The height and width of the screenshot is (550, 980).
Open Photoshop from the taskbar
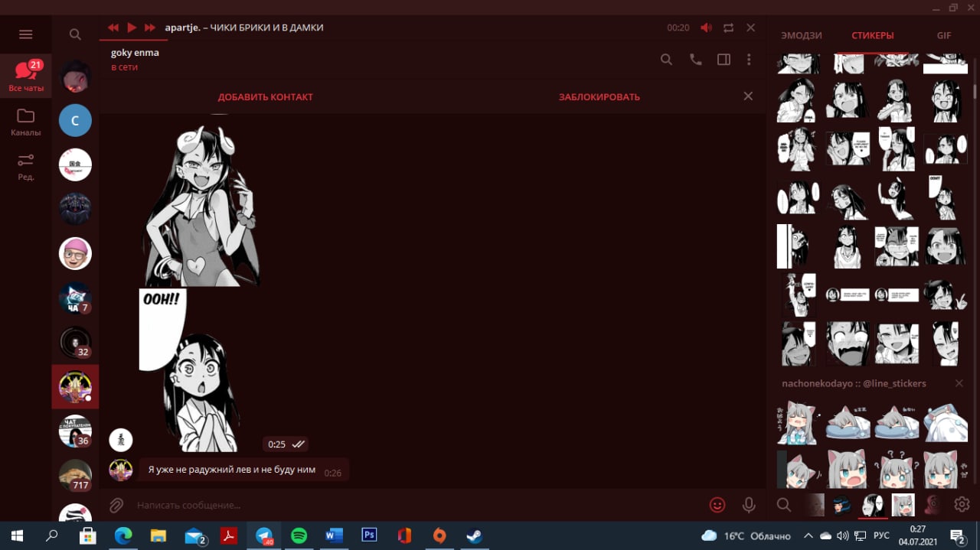(369, 535)
